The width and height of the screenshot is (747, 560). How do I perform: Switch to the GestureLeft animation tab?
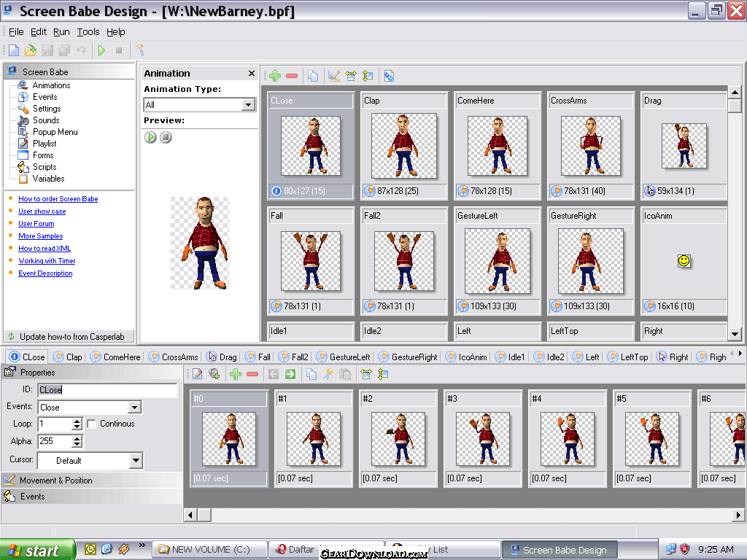[344, 357]
